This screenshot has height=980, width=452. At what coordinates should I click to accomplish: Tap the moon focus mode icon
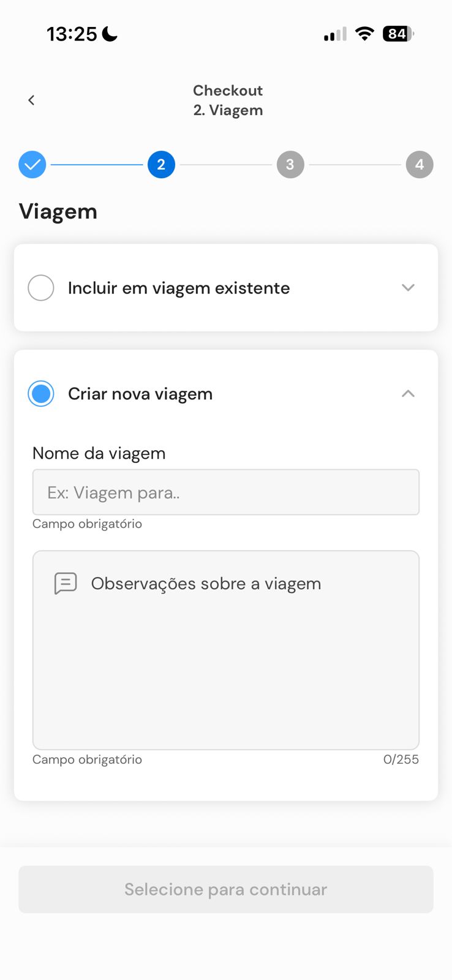[110, 34]
